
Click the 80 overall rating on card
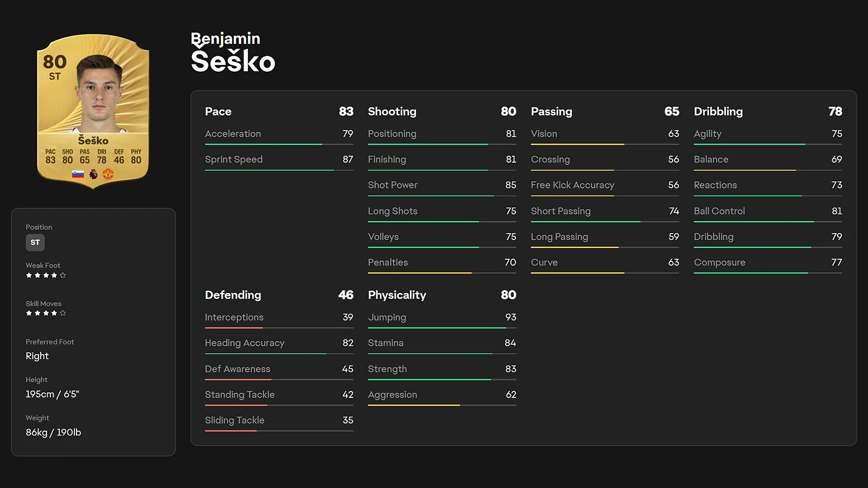[55, 62]
